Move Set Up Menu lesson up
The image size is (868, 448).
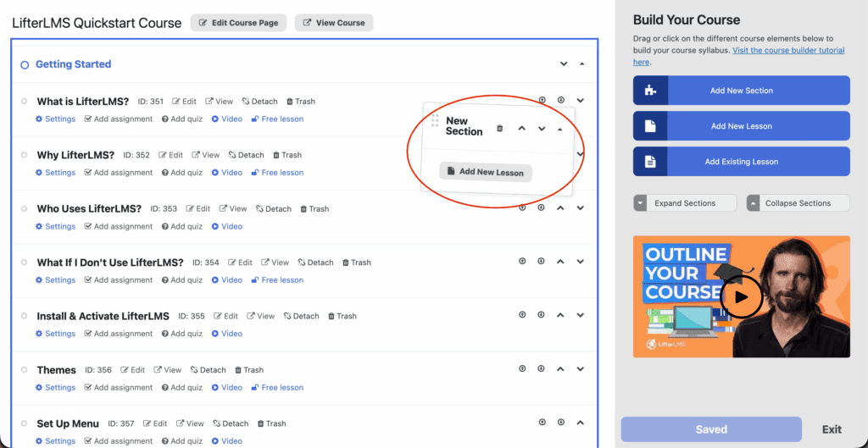click(x=580, y=422)
